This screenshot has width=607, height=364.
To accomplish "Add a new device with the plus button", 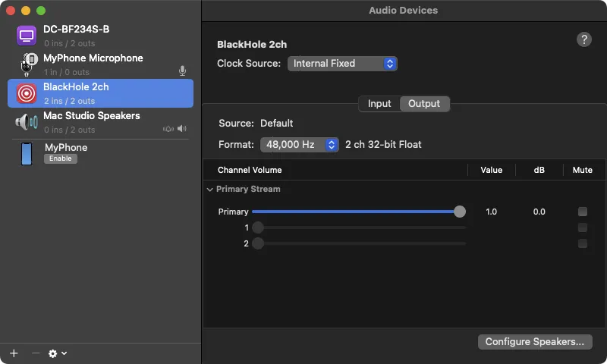I will pos(14,353).
